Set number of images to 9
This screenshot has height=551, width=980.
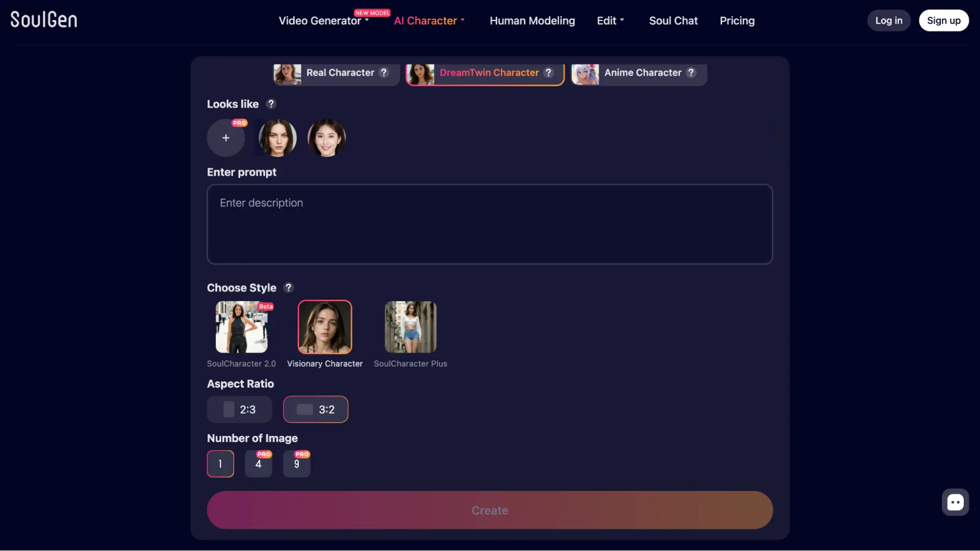coord(297,464)
